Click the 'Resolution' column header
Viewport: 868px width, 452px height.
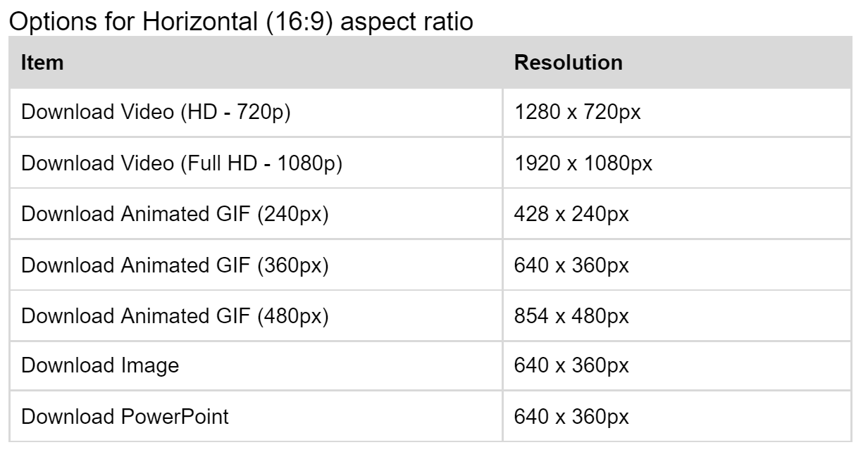pos(569,63)
